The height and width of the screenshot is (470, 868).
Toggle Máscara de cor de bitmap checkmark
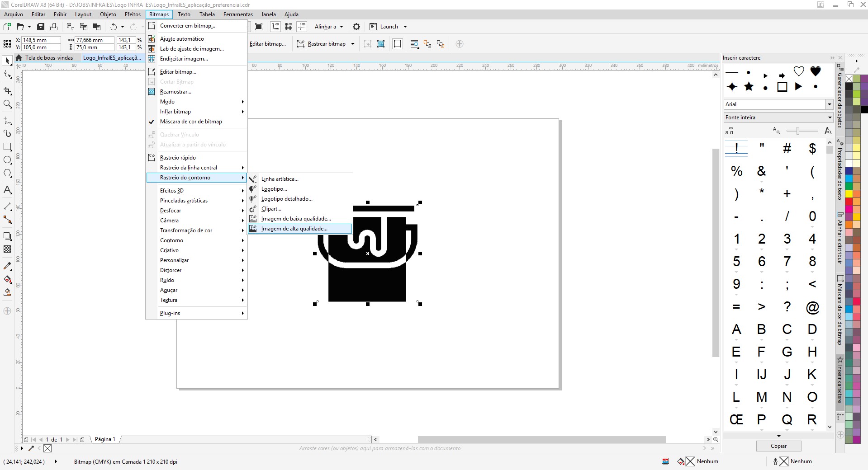click(x=151, y=122)
